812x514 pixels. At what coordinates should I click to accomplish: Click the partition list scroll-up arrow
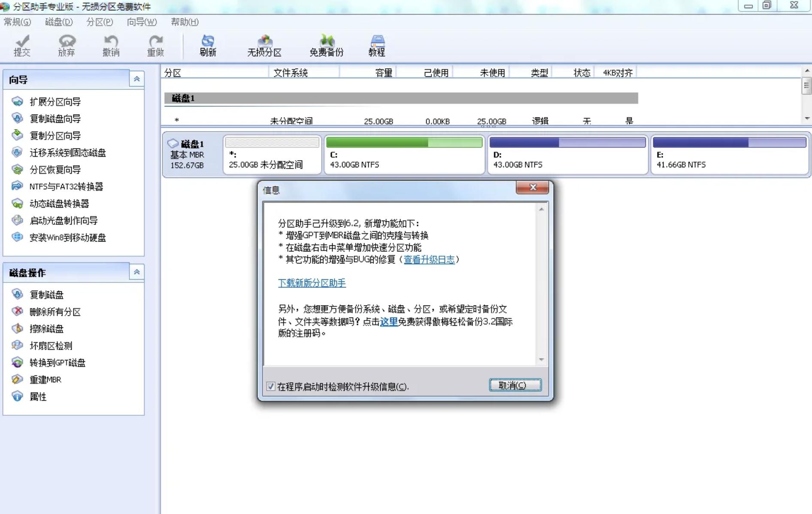point(807,70)
